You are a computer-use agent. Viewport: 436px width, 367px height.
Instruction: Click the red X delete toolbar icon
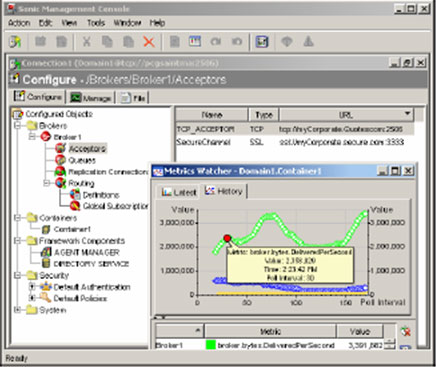(149, 42)
